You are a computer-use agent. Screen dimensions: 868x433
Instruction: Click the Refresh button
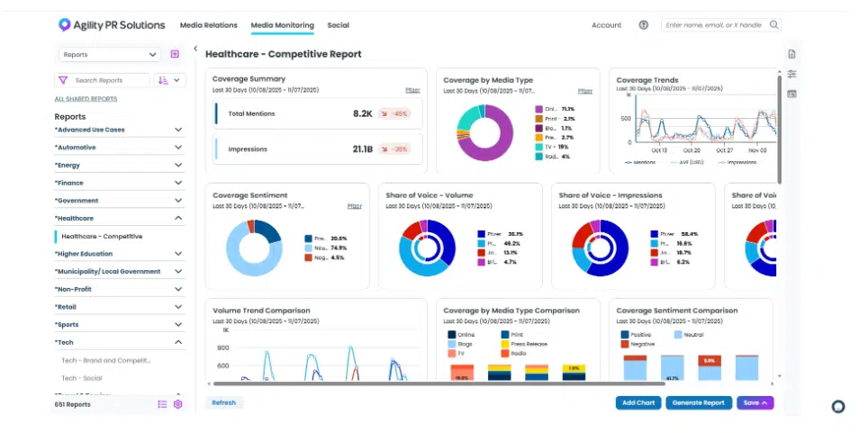pos(223,403)
